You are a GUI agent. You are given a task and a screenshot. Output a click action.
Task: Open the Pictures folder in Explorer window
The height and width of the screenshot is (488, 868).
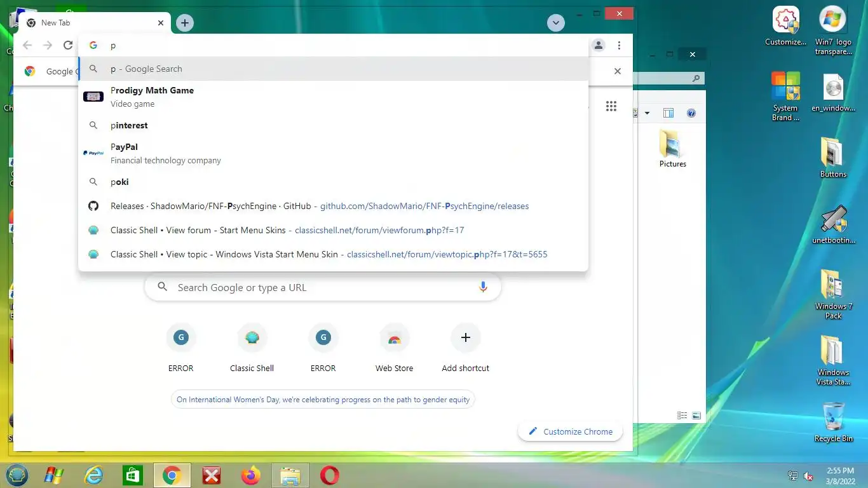[672, 148]
